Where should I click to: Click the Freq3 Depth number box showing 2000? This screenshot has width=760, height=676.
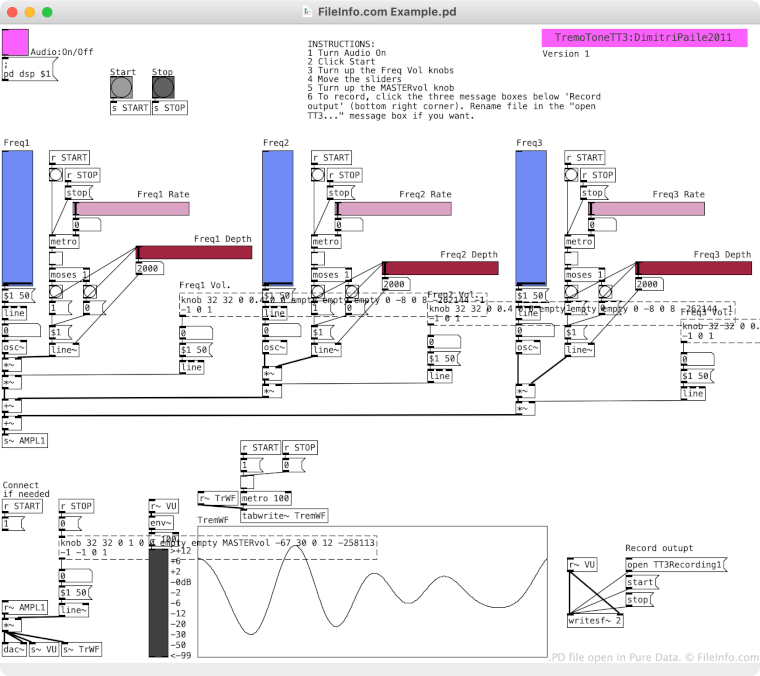pos(649,284)
